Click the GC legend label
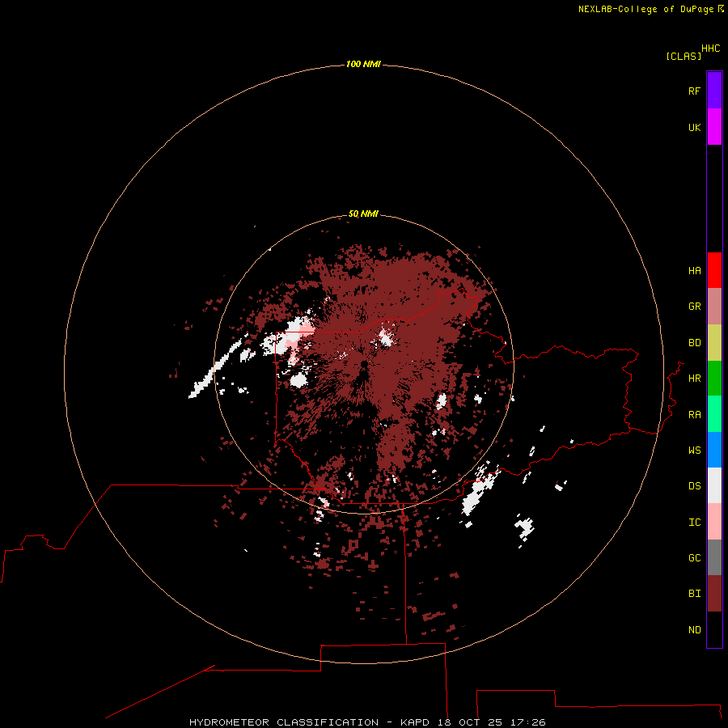Screen dimensions: 728x728 coord(695,557)
